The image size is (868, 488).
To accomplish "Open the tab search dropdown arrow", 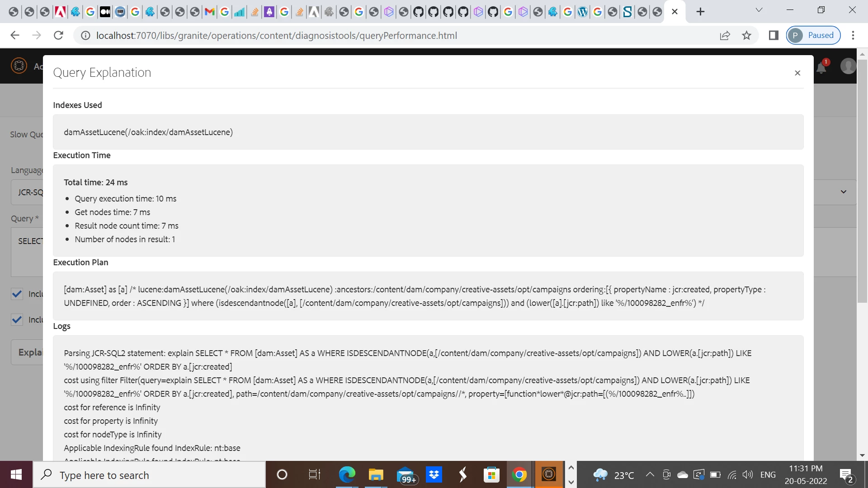I will 759,10.
